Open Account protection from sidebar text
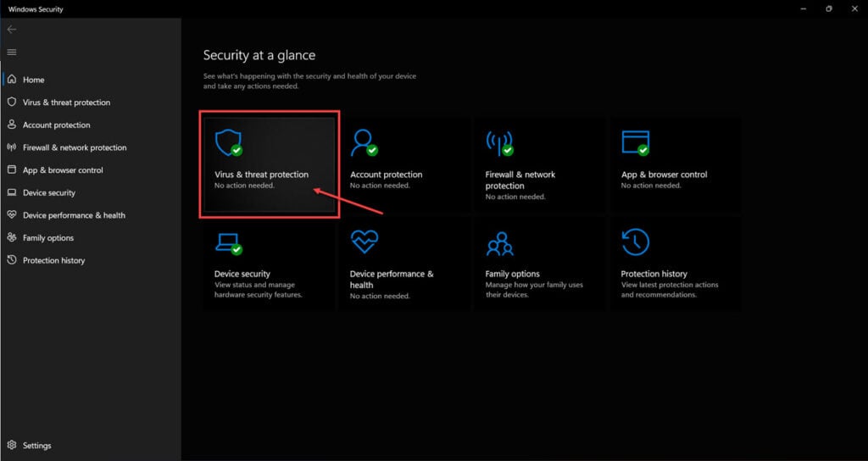Image resolution: width=868 pixels, height=461 pixels. coord(57,125)
